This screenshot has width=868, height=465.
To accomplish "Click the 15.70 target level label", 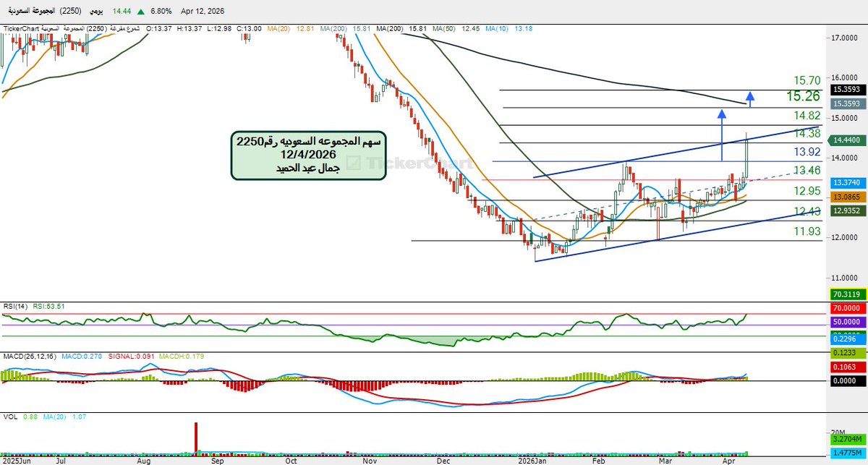I will 807,80.
